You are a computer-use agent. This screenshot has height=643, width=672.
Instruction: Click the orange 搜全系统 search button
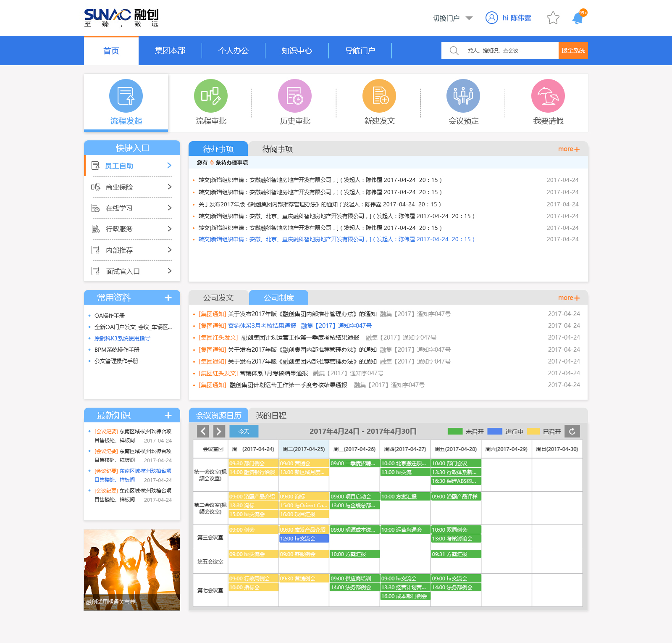(573, 50)
